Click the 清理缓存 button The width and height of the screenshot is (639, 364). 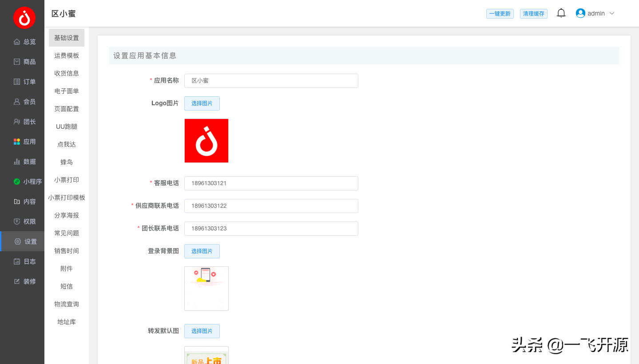coord(534,14)
